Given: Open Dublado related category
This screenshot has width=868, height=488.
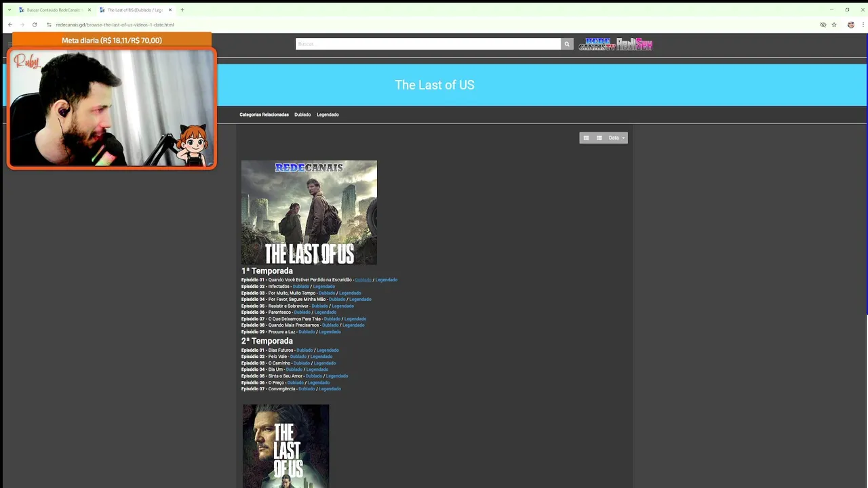Looking at the screenshot, I should tap(302, 115).
